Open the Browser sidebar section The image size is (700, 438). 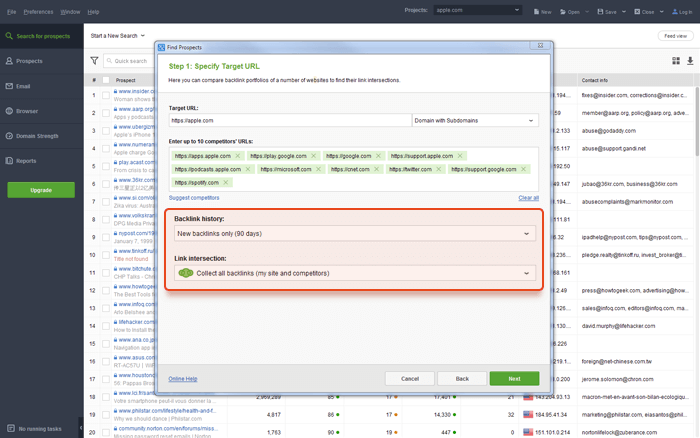pos(42,111)
